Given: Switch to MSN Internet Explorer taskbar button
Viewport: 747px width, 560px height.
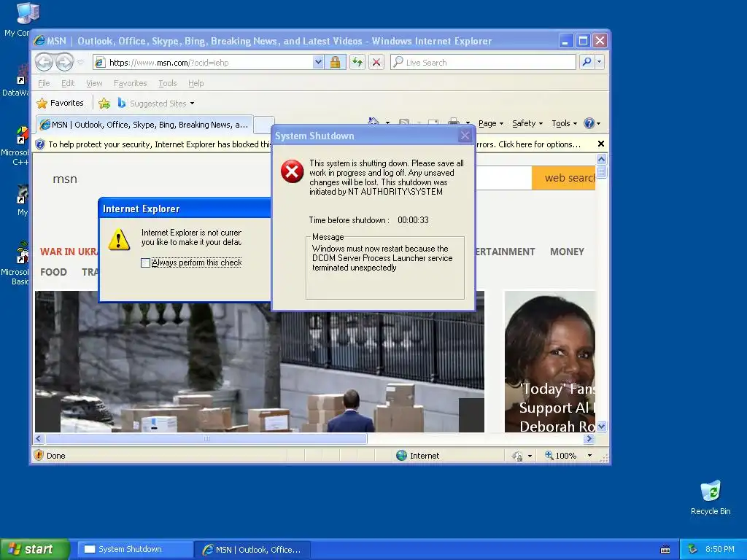Looking at the screenshot, I should [252, 550].
